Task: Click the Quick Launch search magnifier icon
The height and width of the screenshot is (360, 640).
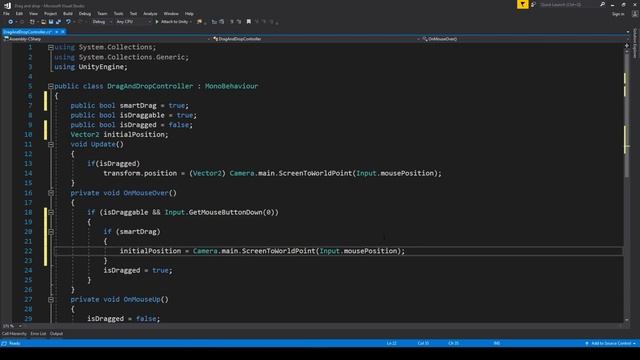Action: click(602, 4)
